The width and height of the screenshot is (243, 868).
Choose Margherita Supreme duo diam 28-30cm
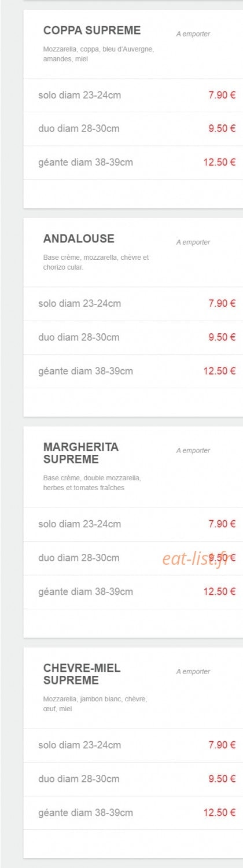79,558
